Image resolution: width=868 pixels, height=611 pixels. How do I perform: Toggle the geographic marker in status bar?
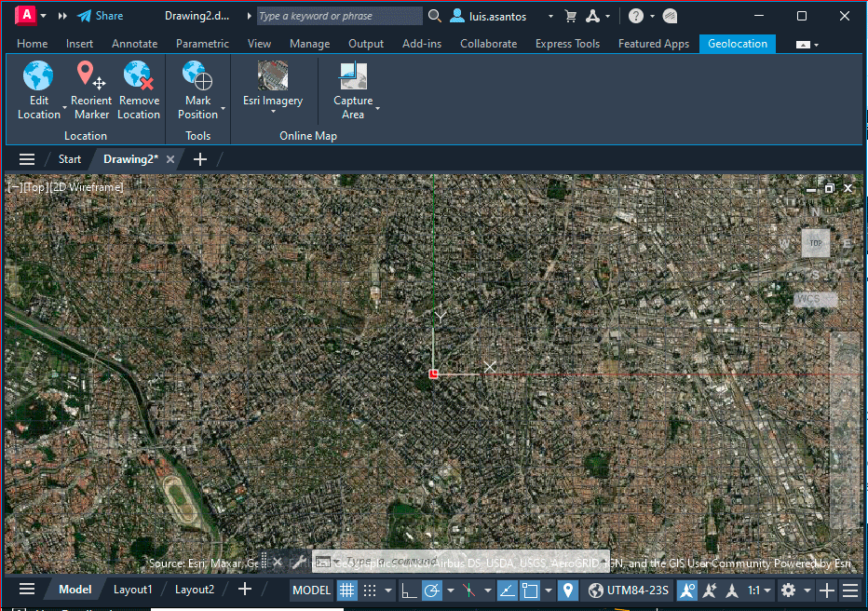[x=567, y=590]
